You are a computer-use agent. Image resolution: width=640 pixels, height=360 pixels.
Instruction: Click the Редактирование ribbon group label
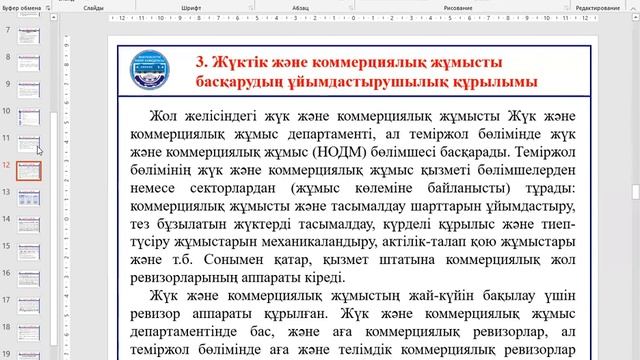click(598, 8)
